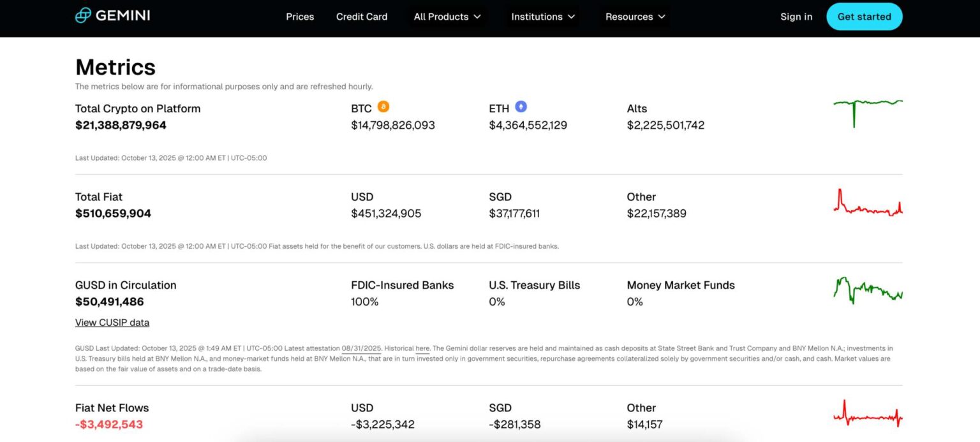Click the Historical 'here' link

(x=422, y=348)
